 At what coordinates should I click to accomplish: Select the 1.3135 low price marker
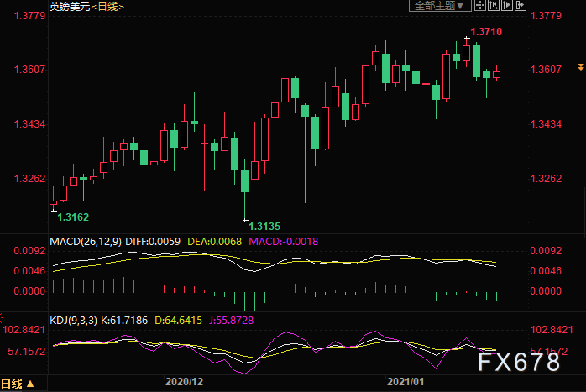pos(264,226)
